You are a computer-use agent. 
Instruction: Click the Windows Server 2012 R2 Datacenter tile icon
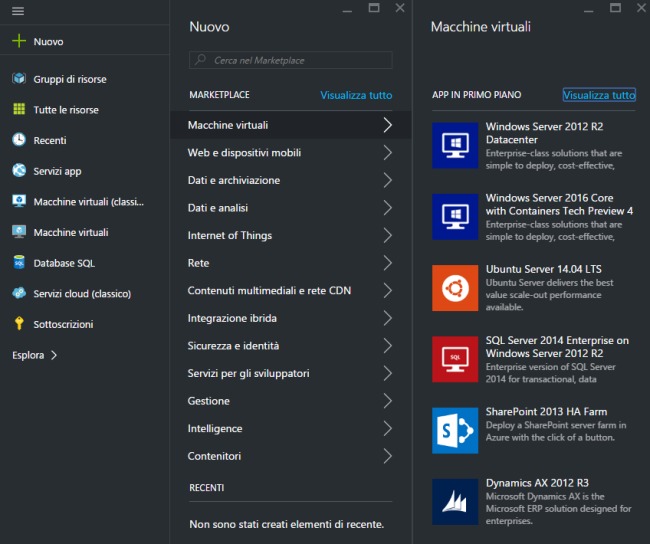coord(455,146)
